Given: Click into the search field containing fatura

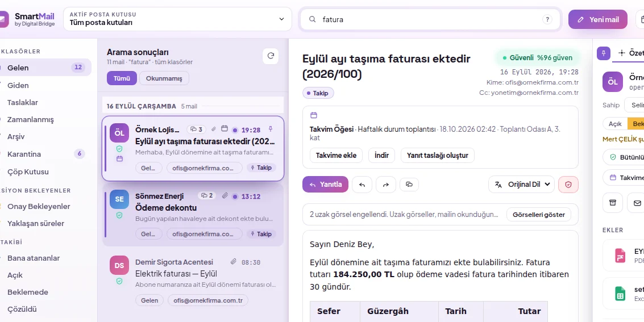Looking at the screenshot, I should pyautogui.click(x=430, y=19).
